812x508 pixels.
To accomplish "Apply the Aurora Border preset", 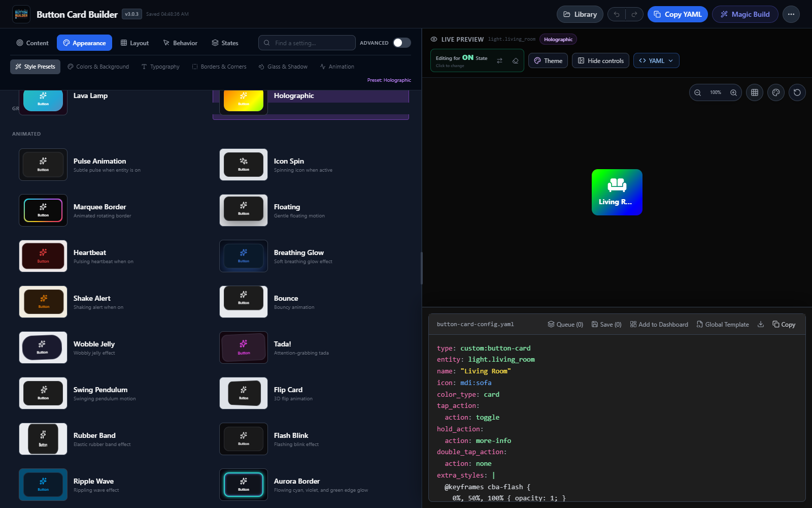I will pyautogui.click(x=311, y=485).
